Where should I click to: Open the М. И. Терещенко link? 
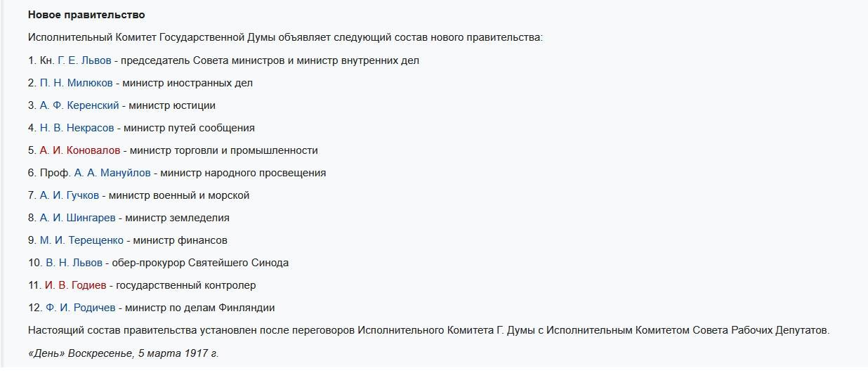pyautogui.click(x=81, y=240)
